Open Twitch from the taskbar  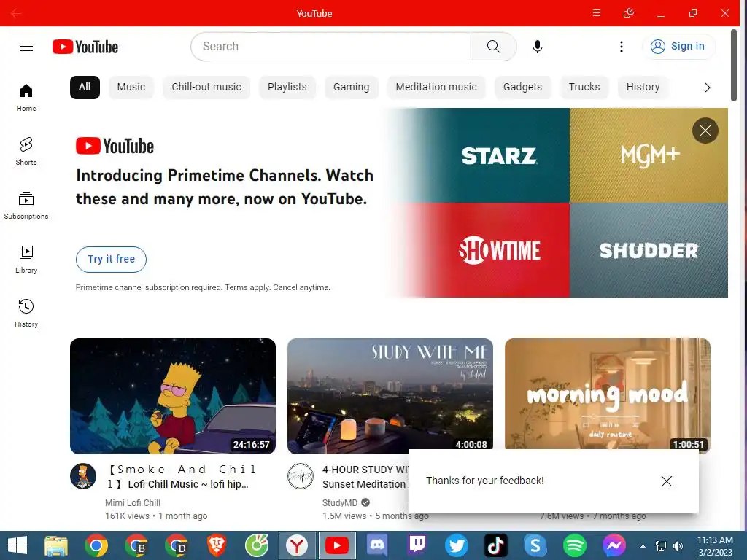click(417, 545)
